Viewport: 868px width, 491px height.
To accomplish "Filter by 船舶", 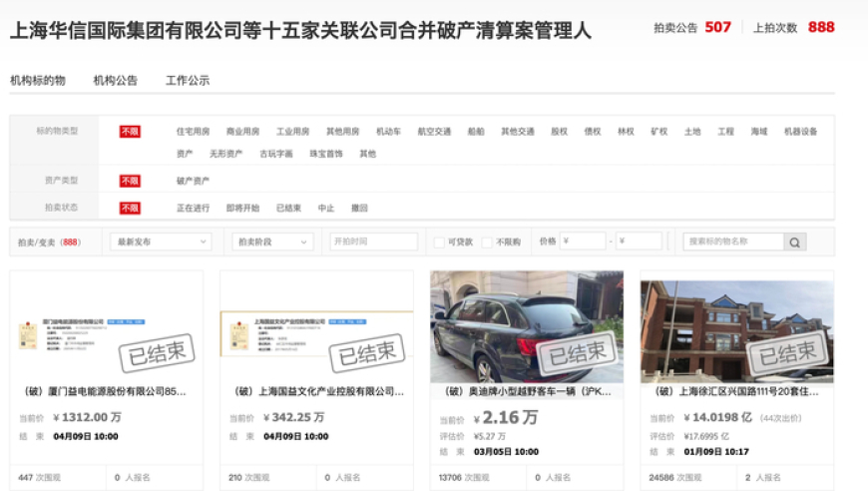I will point(476,132).
